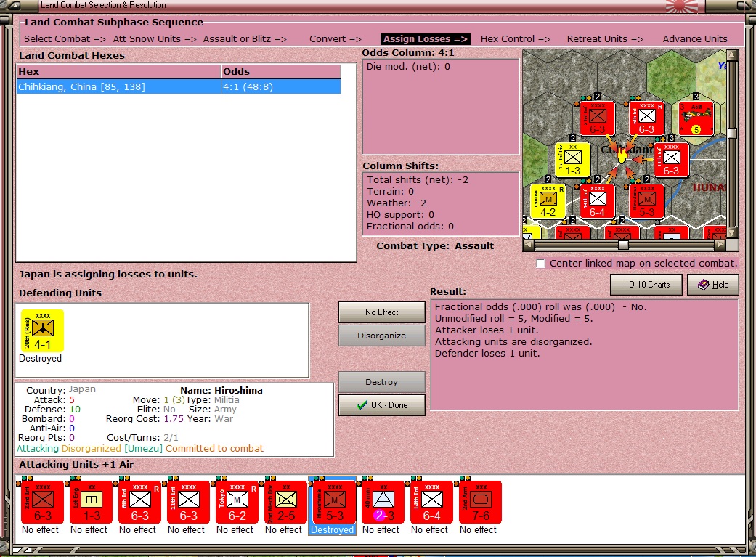Select the 6th Inf 6-3 attacking unit counter
This screenshot has height=557, width=756.
click(140, 502)
